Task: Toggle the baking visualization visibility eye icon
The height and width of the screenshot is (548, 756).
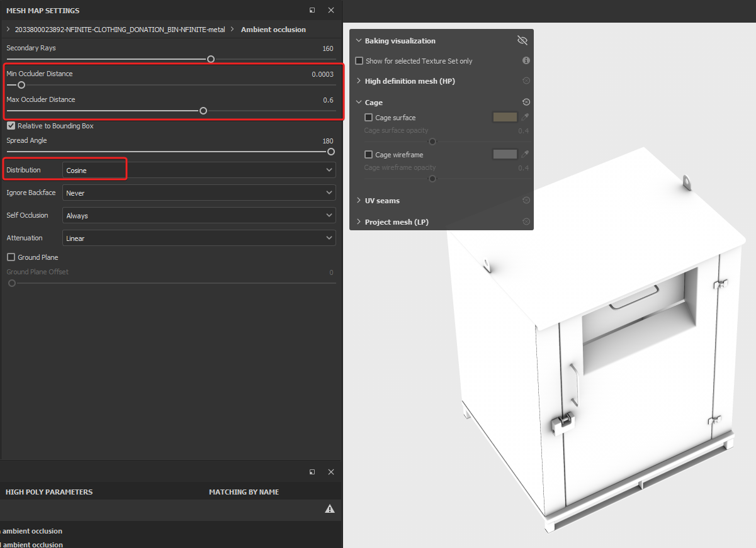Action: coord(522,41)
